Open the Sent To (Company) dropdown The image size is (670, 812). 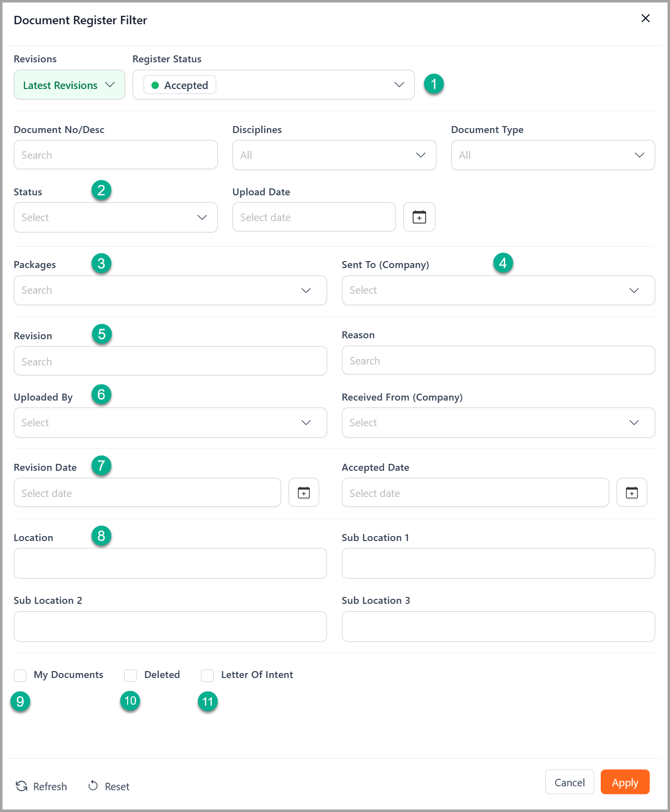(498, 290)
